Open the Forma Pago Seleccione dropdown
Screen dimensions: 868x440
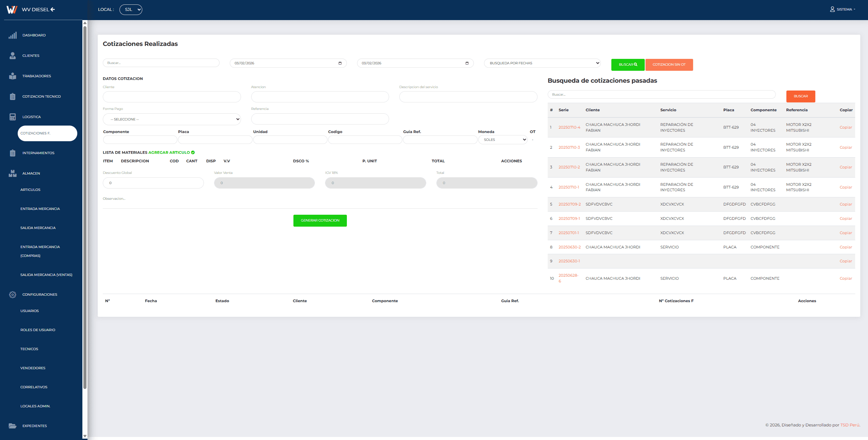tap(172, 119)
